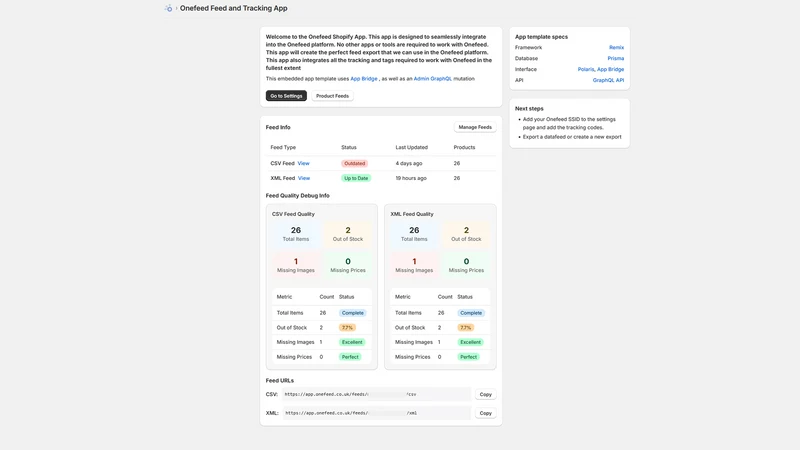800x450 pixels.
Task: Click the Onefeed app icon in breadcrumb
Action: 168,8
